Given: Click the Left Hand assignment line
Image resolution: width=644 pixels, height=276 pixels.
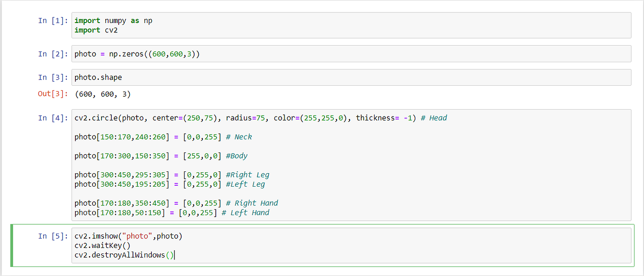Looking at the screenshot, I should (x=138, y=212).
